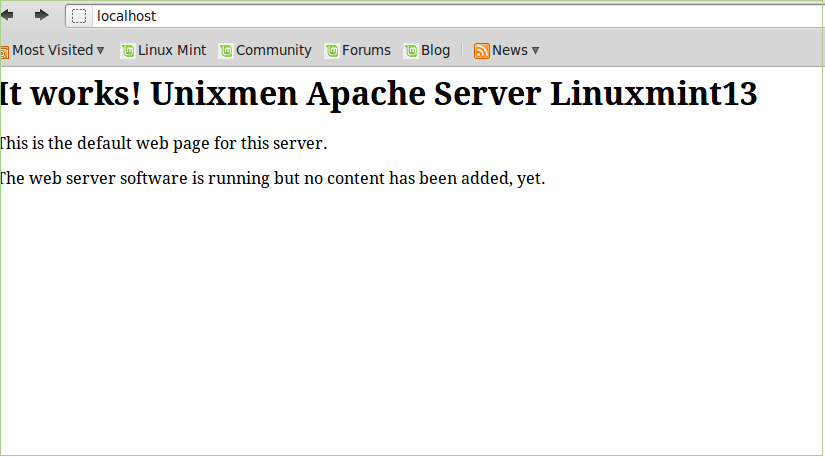The height and width of the screenshot is (458, 825).
Task: Expand the News feed bookmark dropdown
Action: [507, 51]
